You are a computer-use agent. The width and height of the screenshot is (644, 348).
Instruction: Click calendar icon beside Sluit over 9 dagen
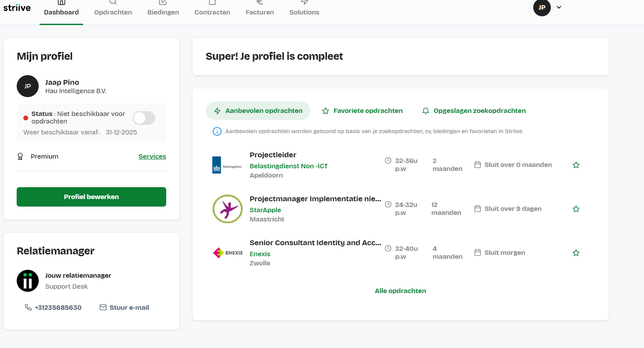click(477, 209)
